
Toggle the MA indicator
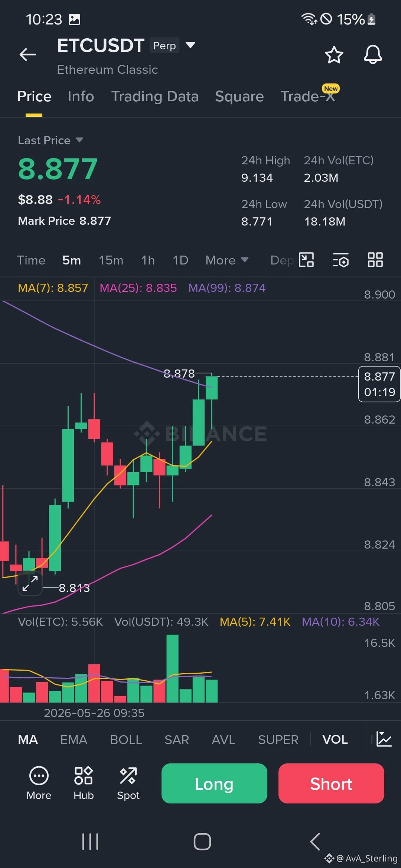point(28,739)
